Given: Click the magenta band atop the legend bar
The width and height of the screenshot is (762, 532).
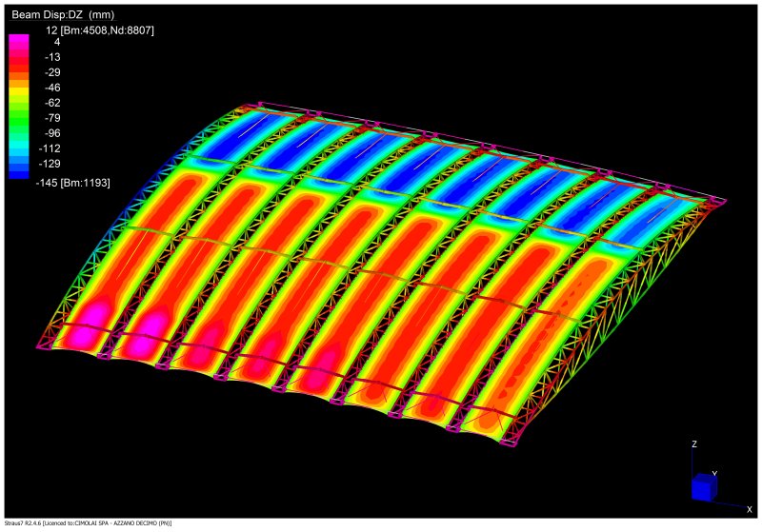Looking at the screenshot, I should tap(19, 40).
